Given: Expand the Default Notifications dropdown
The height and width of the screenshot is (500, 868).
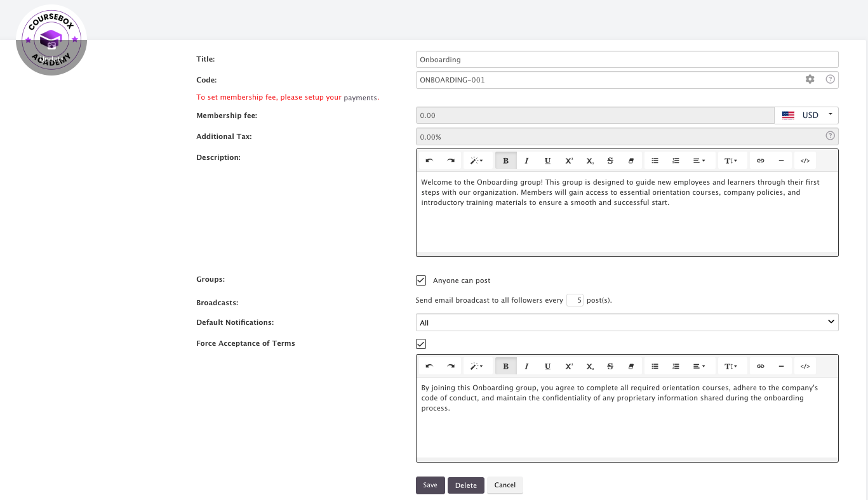Looking at the screenshot, I should (627, 322).
